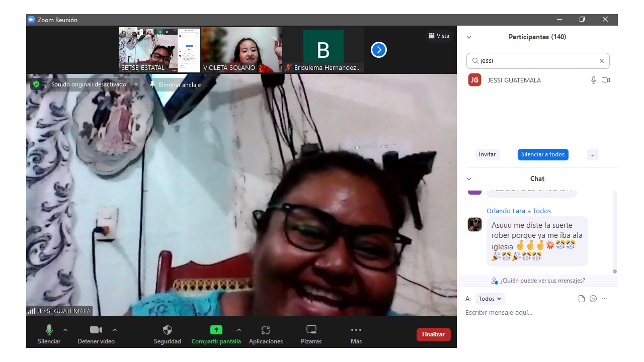Click the green encryption shield icon
This screenshot has height=362, width=644.
coord(36,84)
